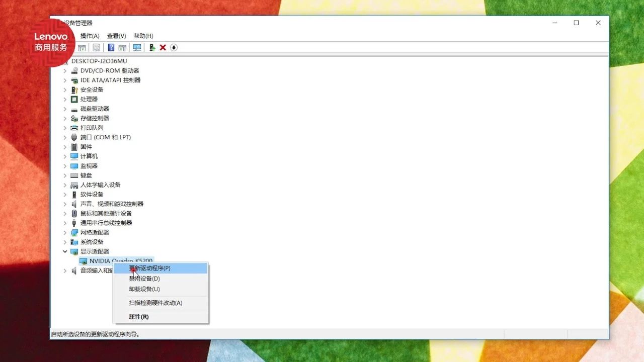The height and width of the screenshot is (362, 644).
Task: Click the blue Help question mark toolbar icon
Action: [x=111, y=47]
